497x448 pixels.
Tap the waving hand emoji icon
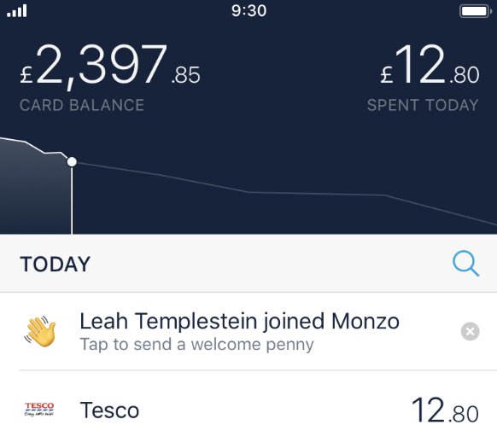point(40,331)
